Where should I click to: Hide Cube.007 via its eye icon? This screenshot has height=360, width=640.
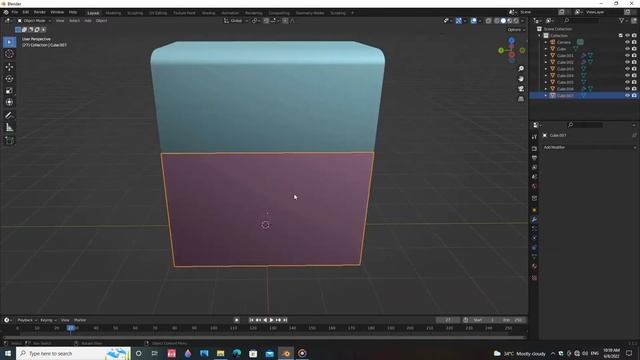[x=627, y=96]
